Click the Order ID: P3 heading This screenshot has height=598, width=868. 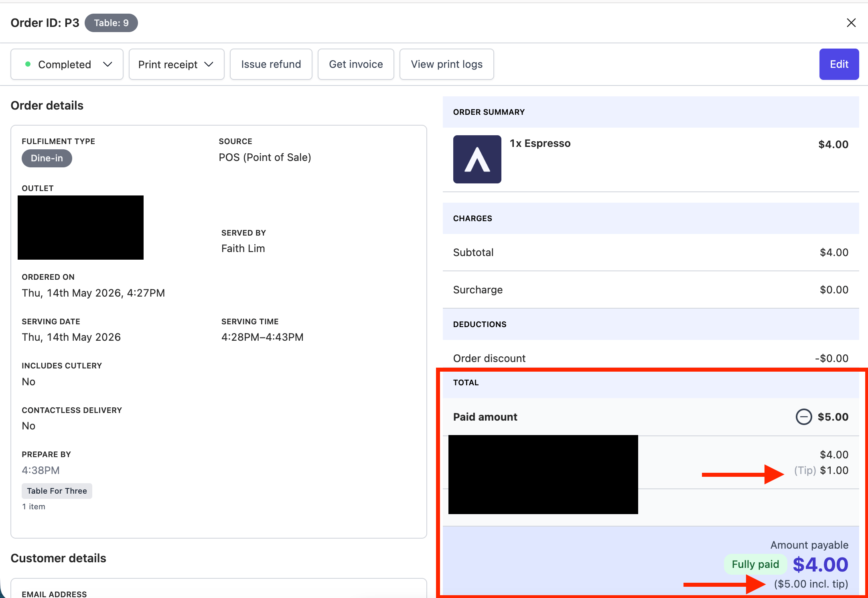point(45,23)
